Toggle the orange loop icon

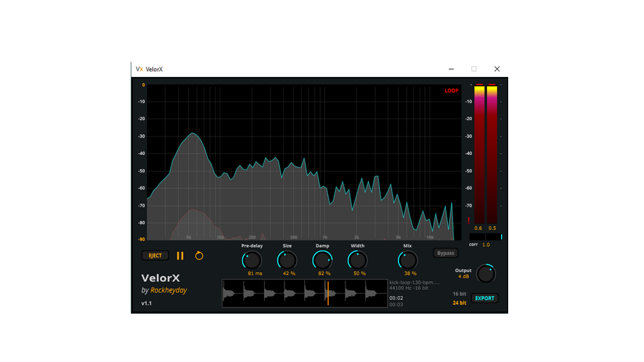coord(199,255)
